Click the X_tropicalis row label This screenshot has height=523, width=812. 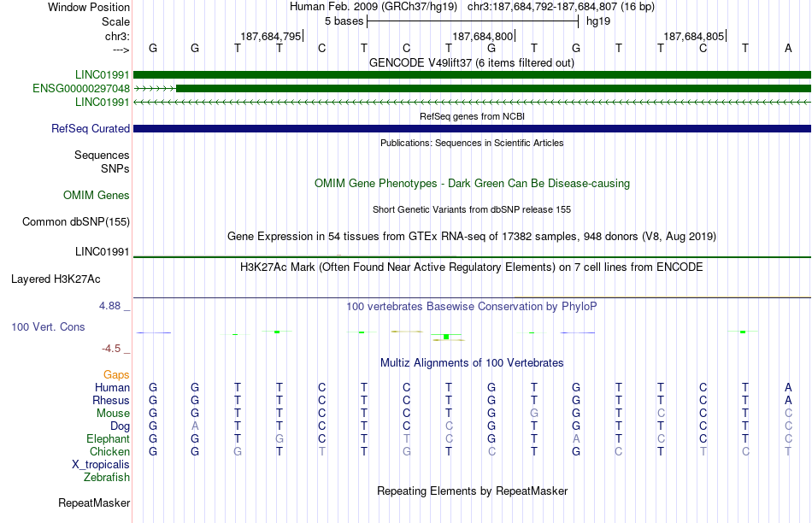coord(101,465)
